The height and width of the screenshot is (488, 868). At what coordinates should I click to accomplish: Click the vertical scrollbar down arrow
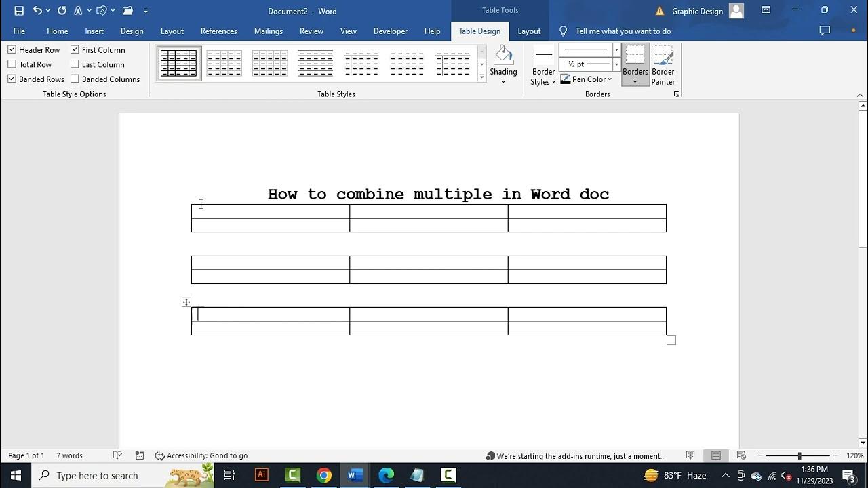coord(863,443)
